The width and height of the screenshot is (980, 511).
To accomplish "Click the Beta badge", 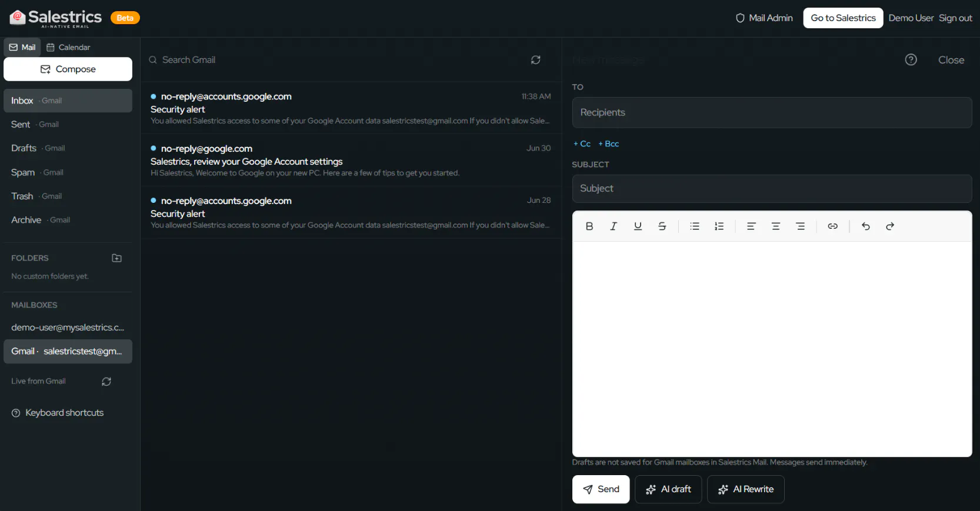I will pos(125,18).
